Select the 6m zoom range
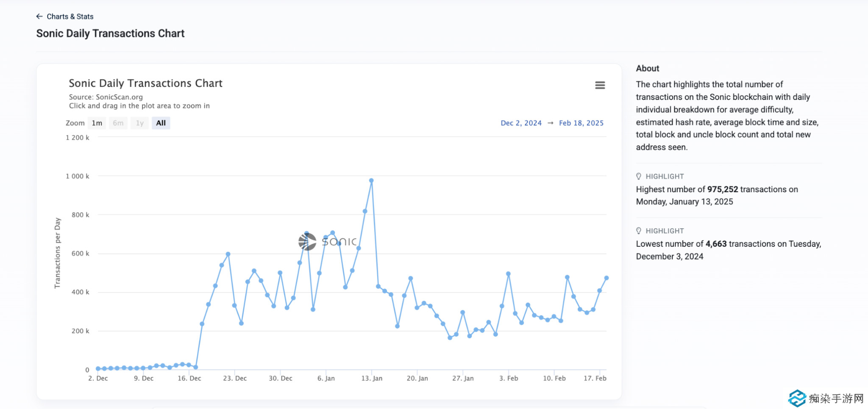This screenshot has height=409, width=868. click(118, 123)
